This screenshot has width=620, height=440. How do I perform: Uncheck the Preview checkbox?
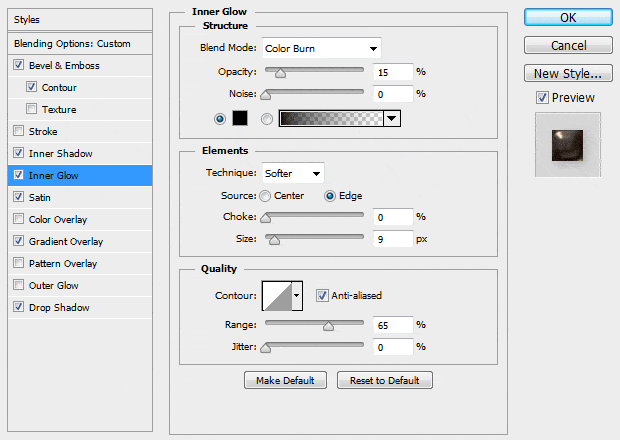pyautogui.click(x=542, y=98)
